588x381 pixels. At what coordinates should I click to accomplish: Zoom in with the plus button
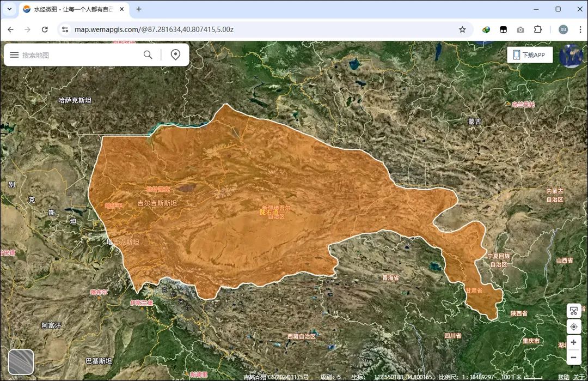(573, 342)
